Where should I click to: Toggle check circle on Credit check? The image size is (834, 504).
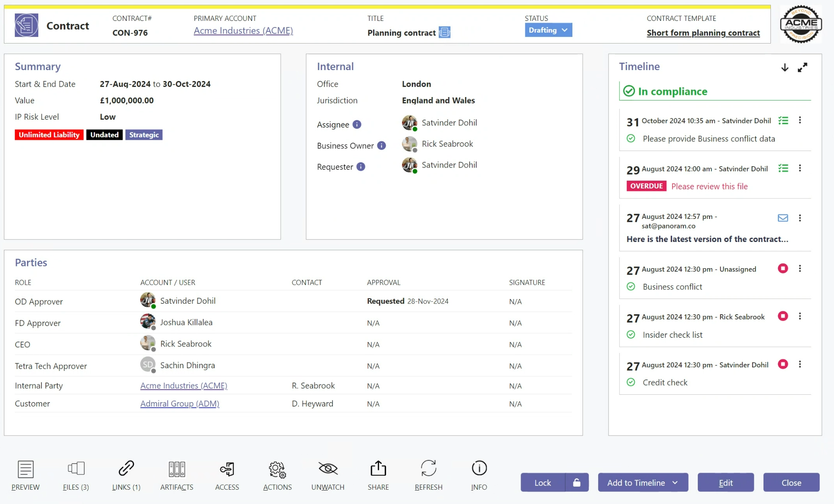point(631,382)
